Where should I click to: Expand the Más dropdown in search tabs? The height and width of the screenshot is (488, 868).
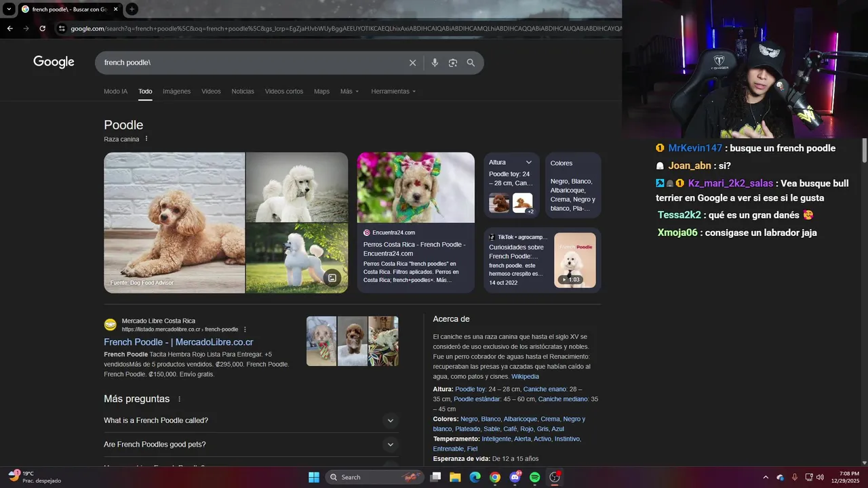click(x=350, y=91)
